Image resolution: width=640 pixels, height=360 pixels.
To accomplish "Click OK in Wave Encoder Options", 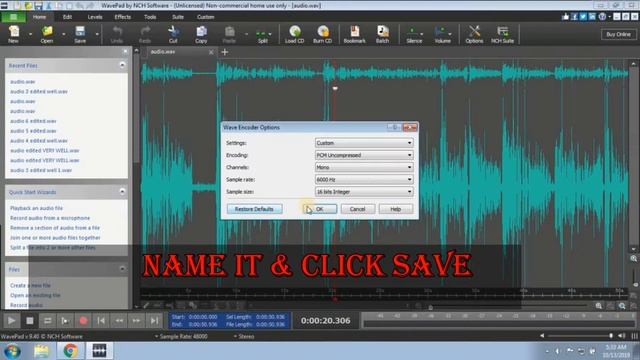I will coord(320,209).
